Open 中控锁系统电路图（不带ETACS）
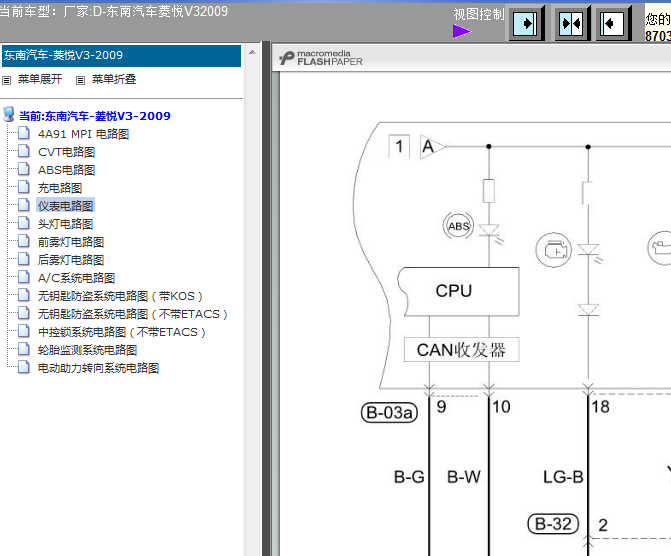The image size is (671, 556). click(x=122, y=332)
